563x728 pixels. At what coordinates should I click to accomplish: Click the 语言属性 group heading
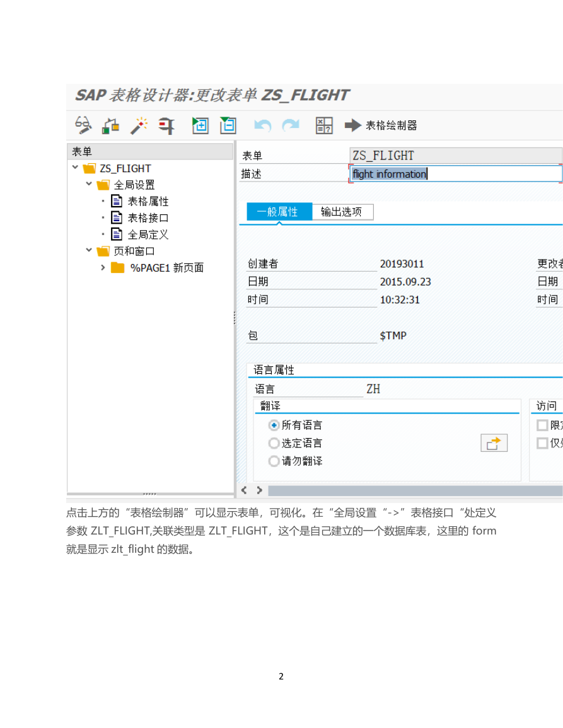(274, 370)
